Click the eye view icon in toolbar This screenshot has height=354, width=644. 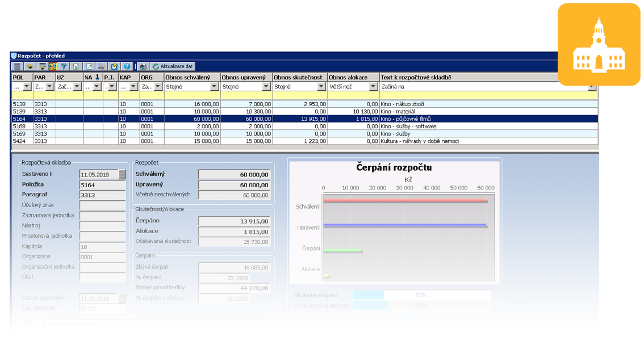tap(30, 66)
